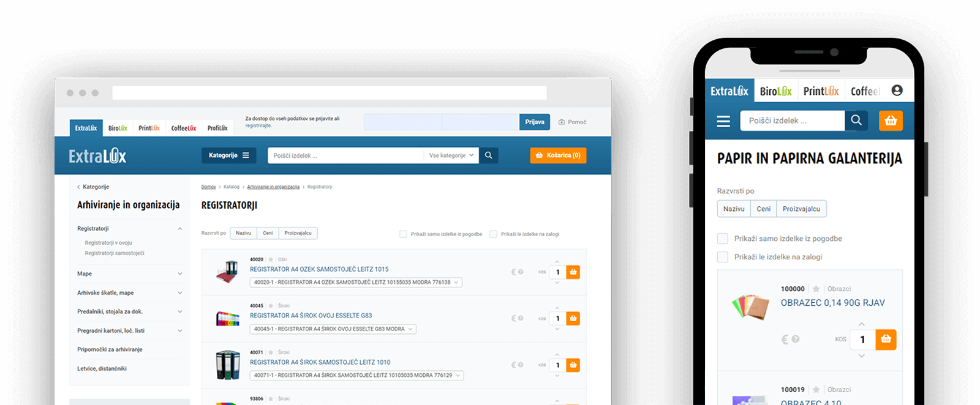Open the hamburger menu on the phone

[723, 121]
